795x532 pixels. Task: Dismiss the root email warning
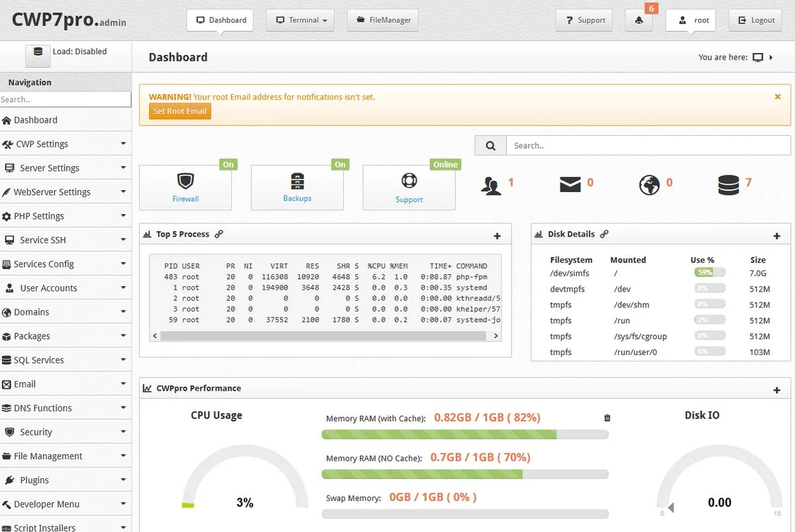pyautogui.click(x=778, y=97)
